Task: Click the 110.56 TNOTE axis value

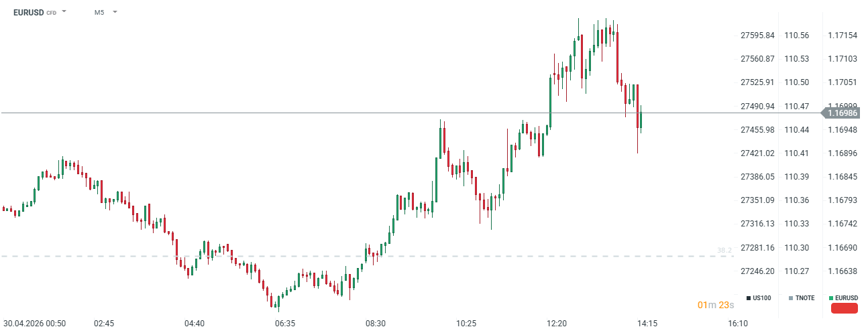Action: [797, 35]
